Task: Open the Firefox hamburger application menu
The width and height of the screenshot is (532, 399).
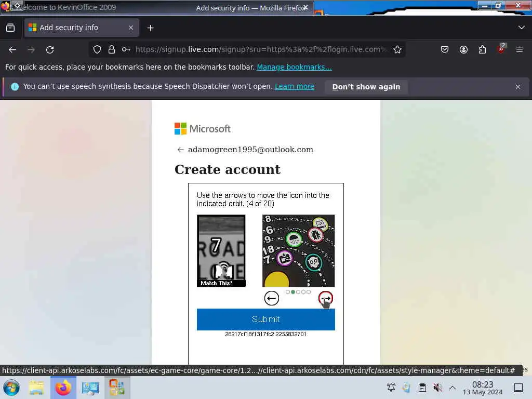Action: [520, 49]
